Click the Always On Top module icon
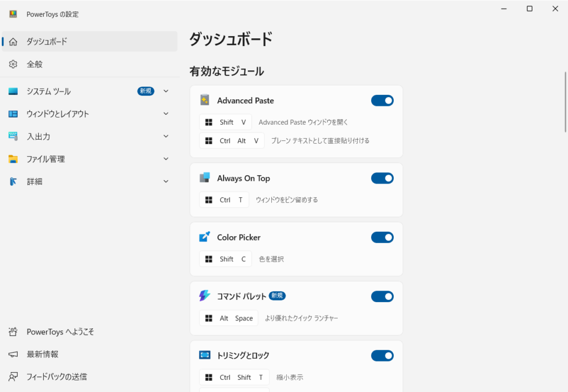 pyautogui.click(x=205, y=178)
